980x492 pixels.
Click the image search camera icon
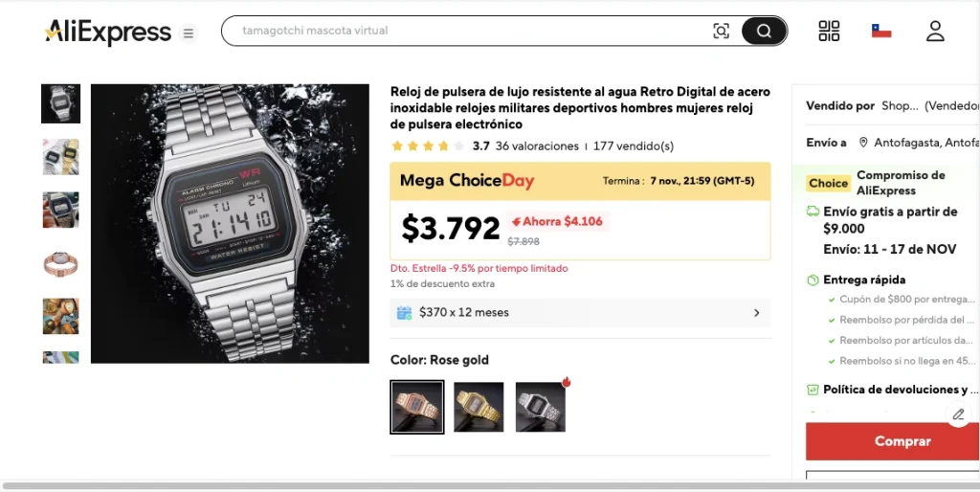(x=721, y=31)
